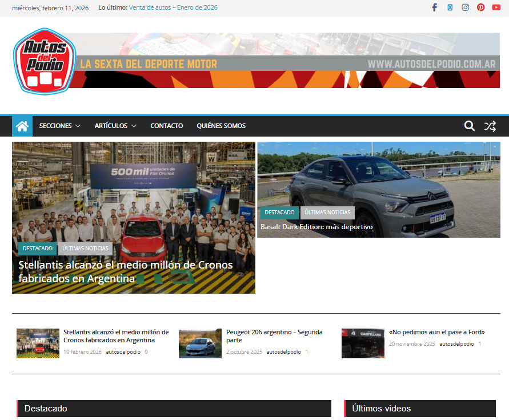
Task: Open the Pinterest social icon
Action: click(481, 7)
